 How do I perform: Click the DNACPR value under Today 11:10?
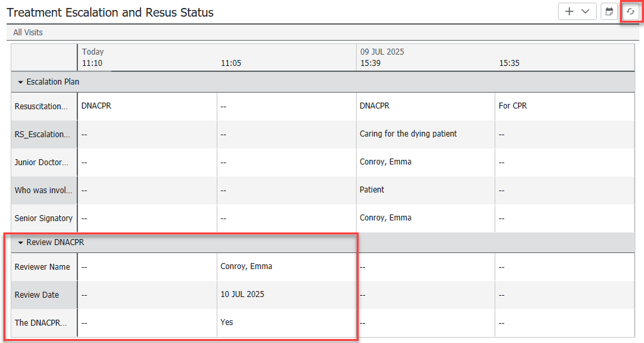[96, 106]
